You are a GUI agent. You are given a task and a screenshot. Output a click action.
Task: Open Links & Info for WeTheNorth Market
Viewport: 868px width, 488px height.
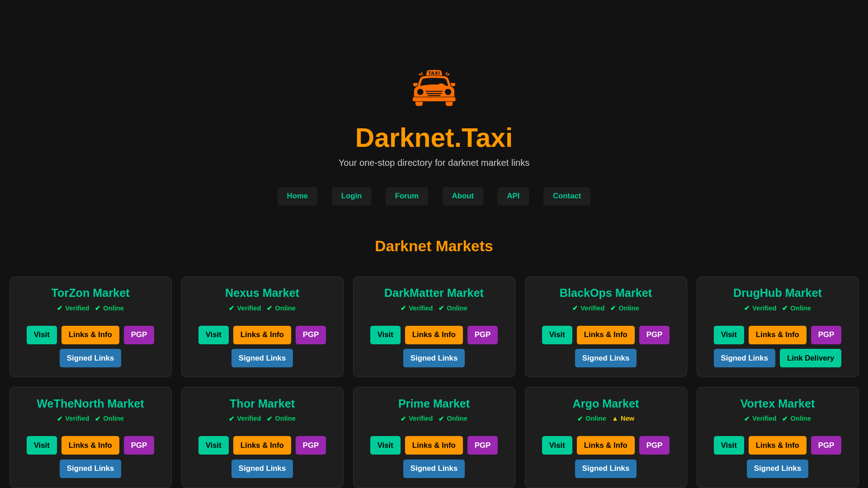pos(90,446)
